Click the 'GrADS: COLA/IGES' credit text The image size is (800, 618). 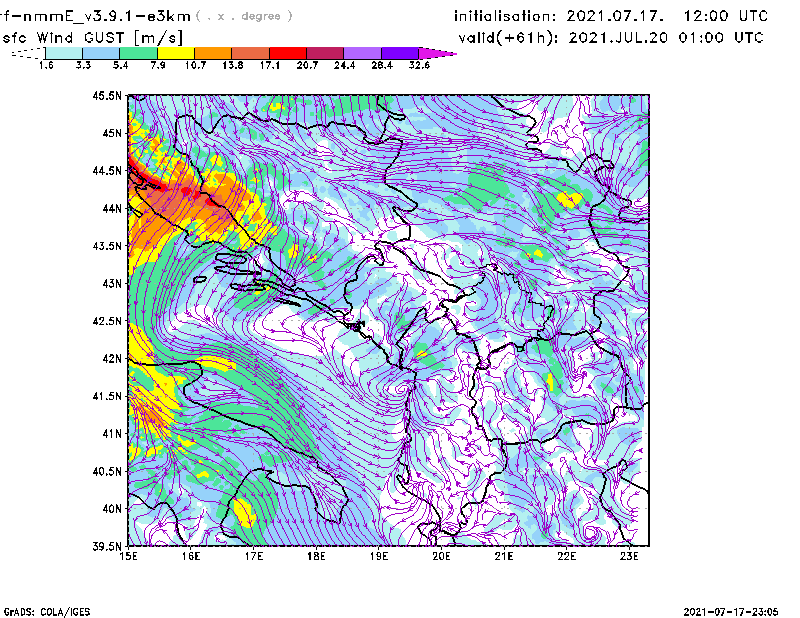pos(47,612)
